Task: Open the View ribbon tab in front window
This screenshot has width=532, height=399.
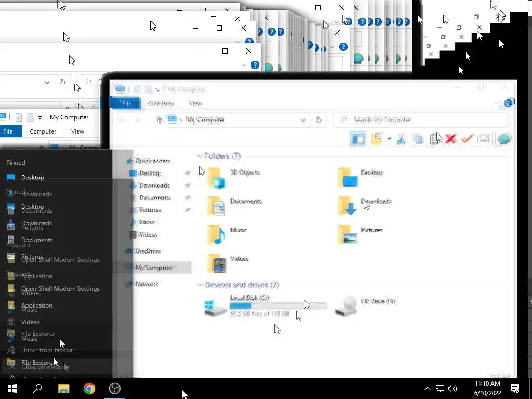Action: [x=195, y=103]
